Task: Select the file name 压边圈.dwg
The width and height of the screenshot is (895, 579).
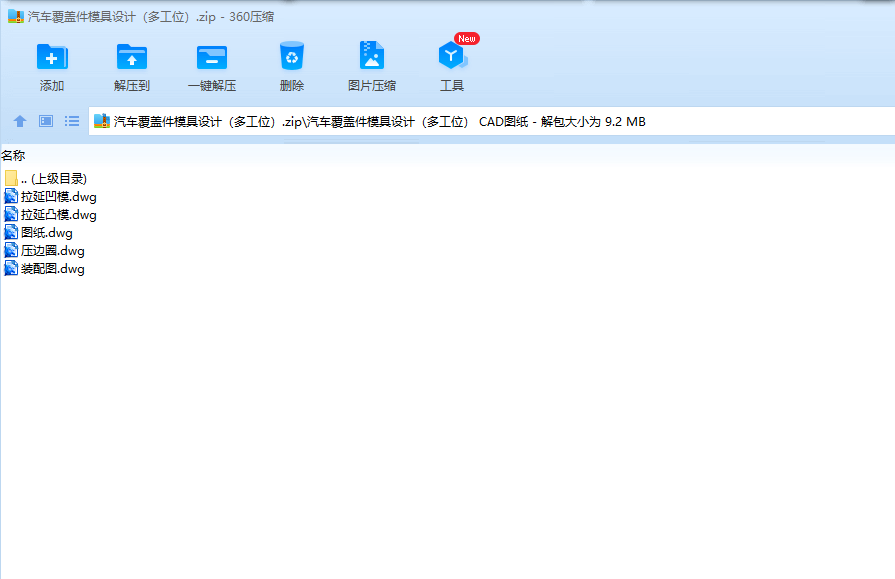Action: 53,251
